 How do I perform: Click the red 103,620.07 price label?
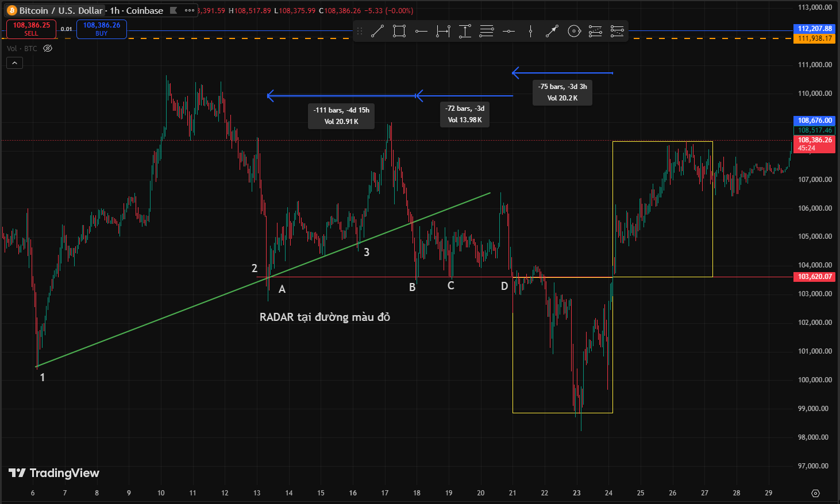(x=815, y=277)
